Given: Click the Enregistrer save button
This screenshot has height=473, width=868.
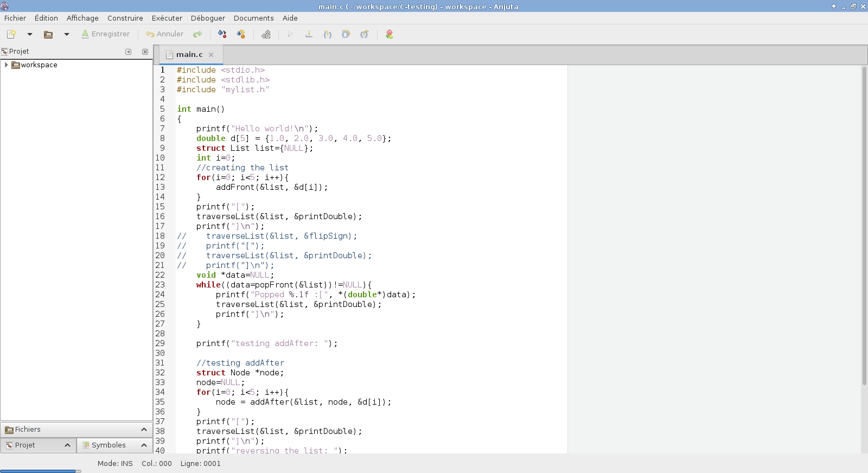Looking at the screenshot, I should click(106, 34).
